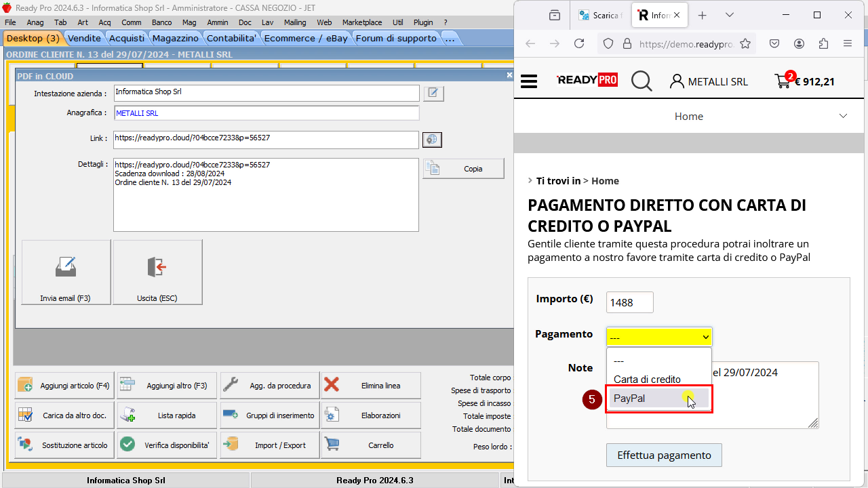Click save to Pocket icon
Viewport: 868px width, 488px height.
[774, 43]
